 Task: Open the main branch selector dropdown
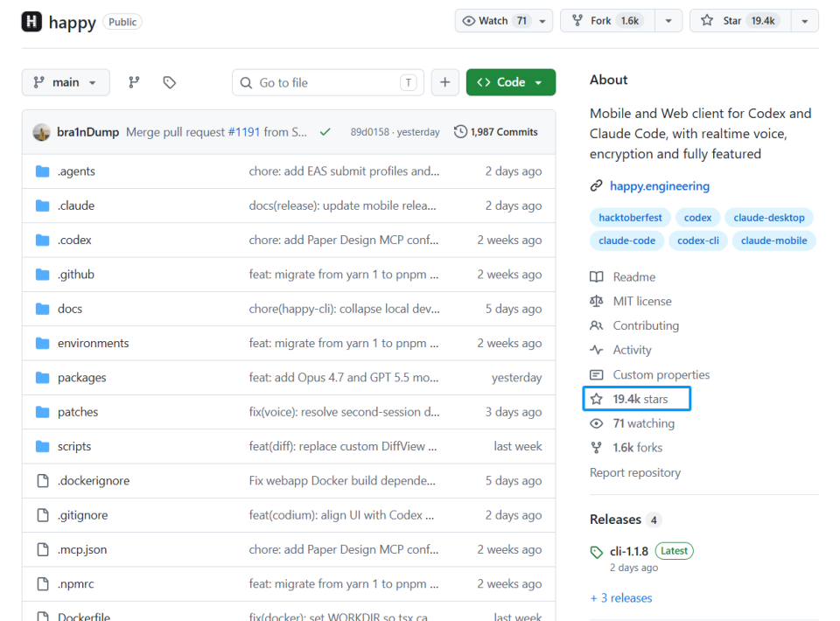point(66,82)
